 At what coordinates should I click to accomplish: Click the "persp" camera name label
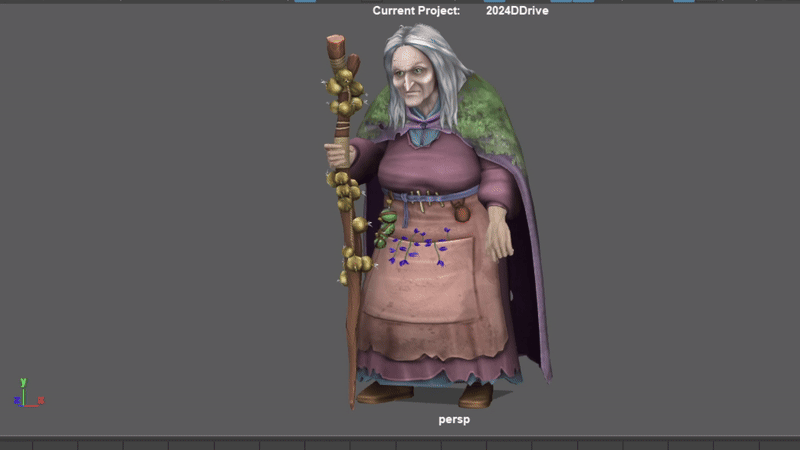454,420
